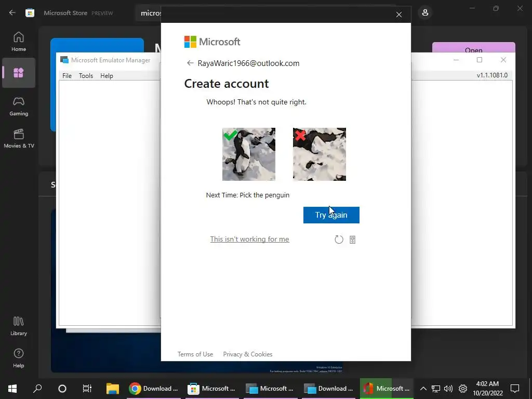Viewport: 532px width, 399px height.
Task: Switch to Microsoft Emulator taskbar item
Action: (271, 389)
